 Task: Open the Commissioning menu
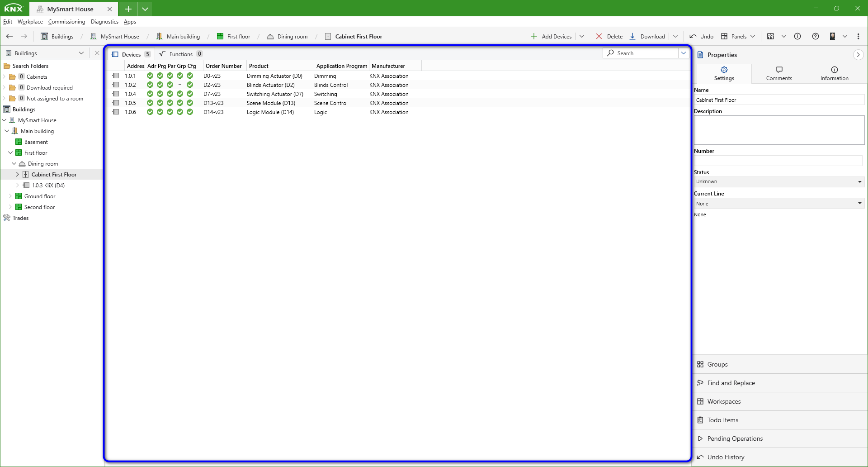(66, 22)
